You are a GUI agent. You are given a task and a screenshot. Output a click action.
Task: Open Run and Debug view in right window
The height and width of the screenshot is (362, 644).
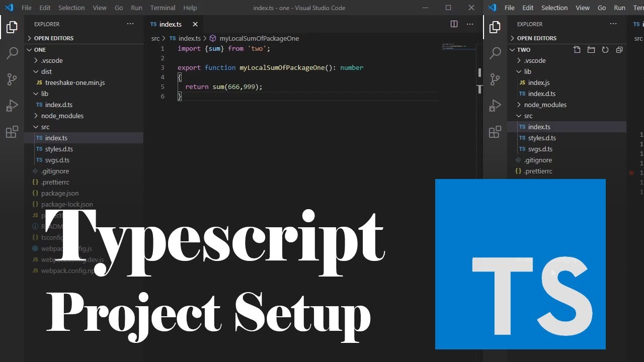click(x=495, y=106)
